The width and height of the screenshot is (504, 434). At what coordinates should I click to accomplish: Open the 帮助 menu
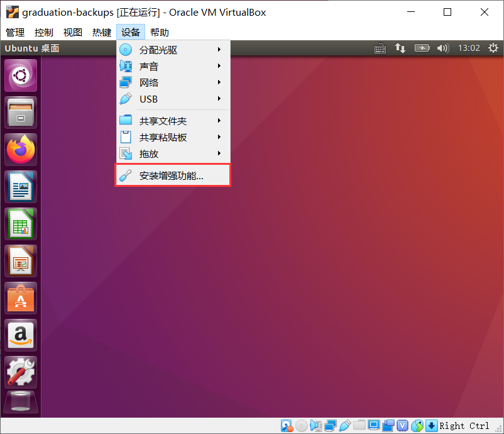(160, 32)
